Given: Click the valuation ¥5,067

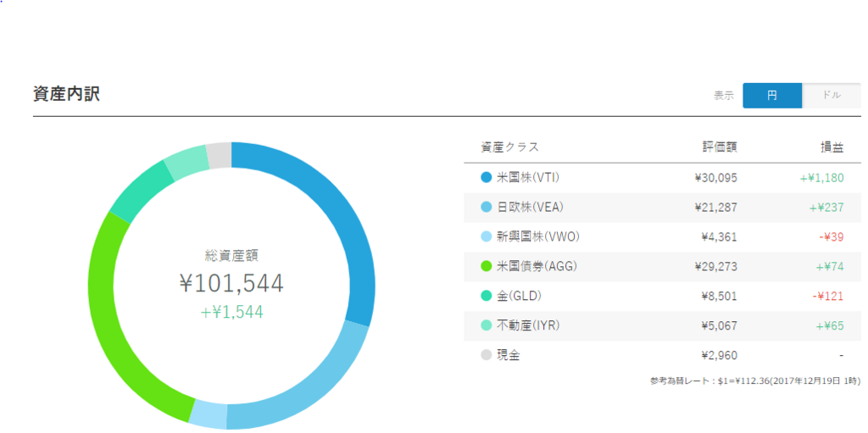Looking at the screenshot, I should click(720, 325).
